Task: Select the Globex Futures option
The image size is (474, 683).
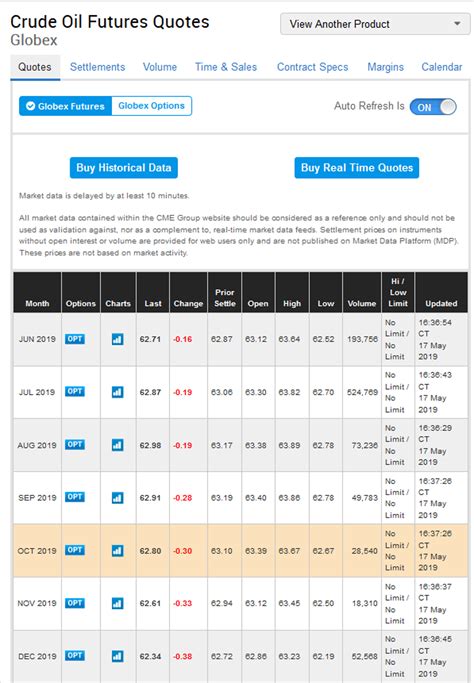Action: pyautogui.click(x=65, y=106)
